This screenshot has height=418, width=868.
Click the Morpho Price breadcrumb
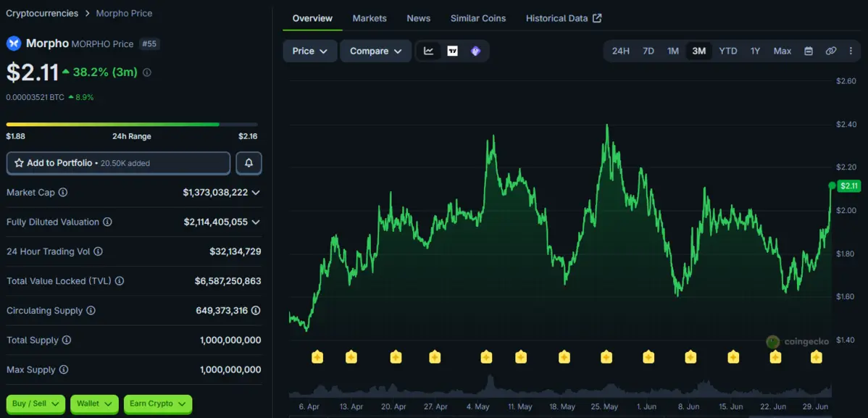[x=124, y=13]
